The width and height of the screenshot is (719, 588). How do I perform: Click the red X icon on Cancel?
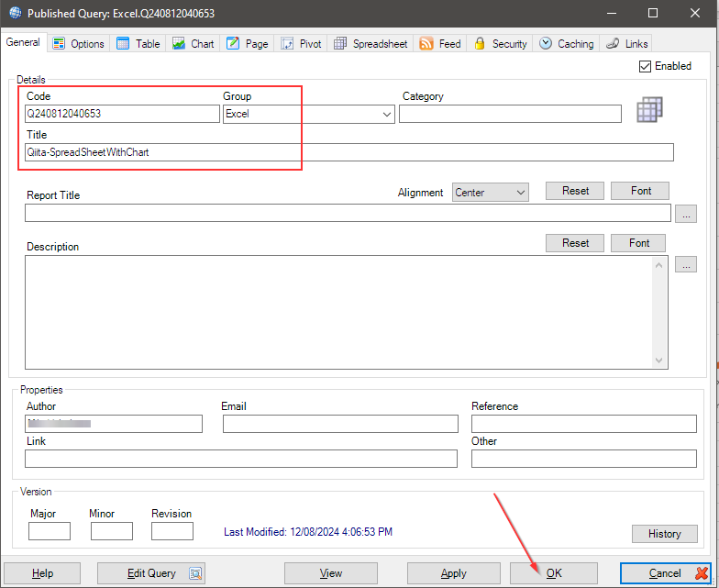coord(701,573)
